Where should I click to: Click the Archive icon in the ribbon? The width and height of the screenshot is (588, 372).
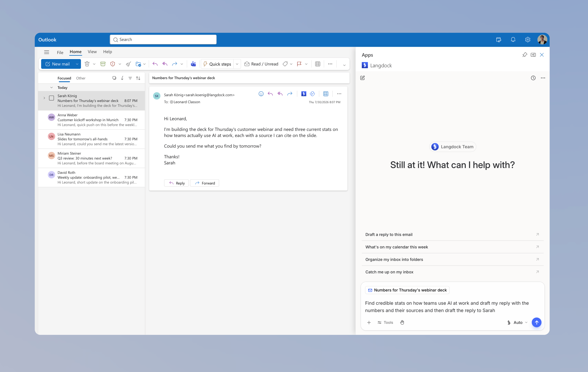click(x=103, y=64)
